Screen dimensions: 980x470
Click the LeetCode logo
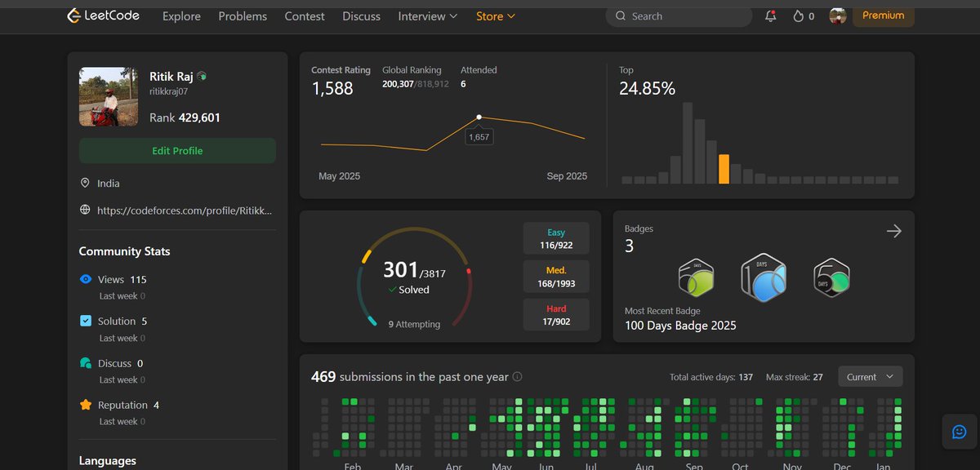(103, 16)
